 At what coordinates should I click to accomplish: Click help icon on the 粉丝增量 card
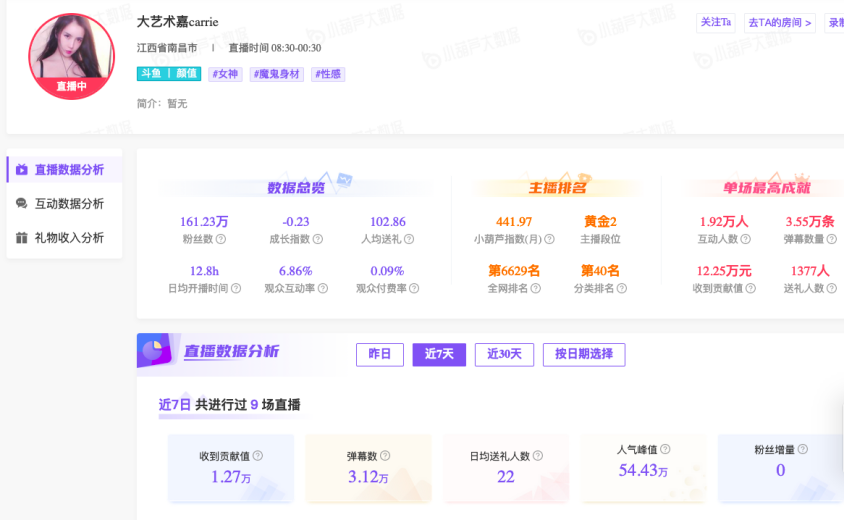pyautogui.click(x=803, y=449)
